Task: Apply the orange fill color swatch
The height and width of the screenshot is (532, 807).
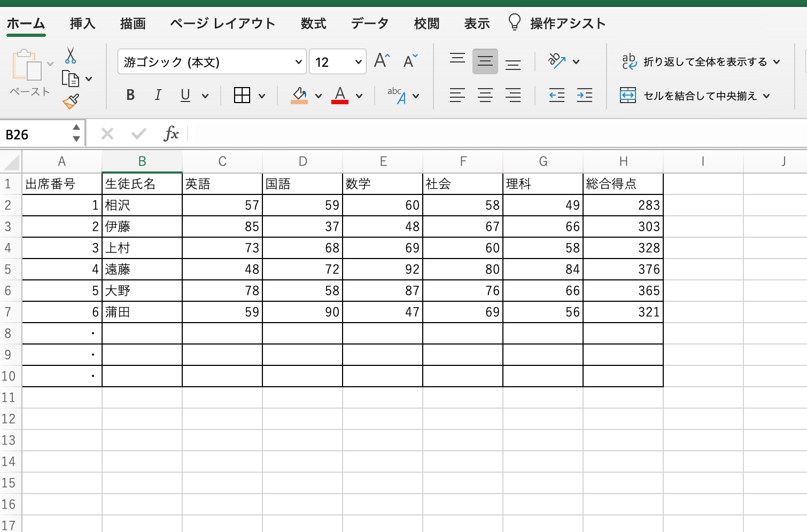Action: (299, 96)
